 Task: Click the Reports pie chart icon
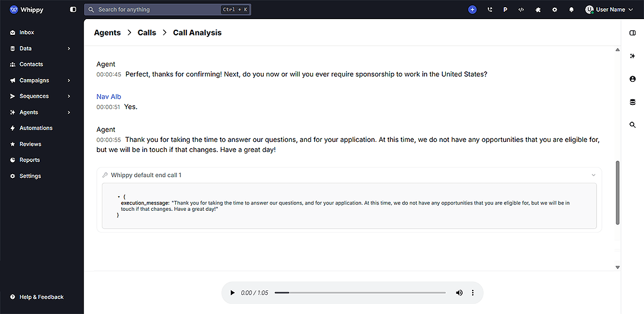pyautogui.click(x=13, y=160)
